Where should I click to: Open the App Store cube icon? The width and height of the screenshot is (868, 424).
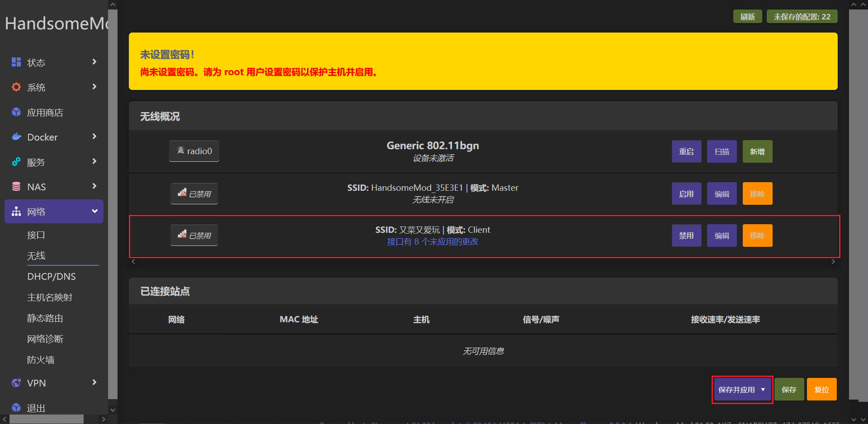tap(16, 112)
